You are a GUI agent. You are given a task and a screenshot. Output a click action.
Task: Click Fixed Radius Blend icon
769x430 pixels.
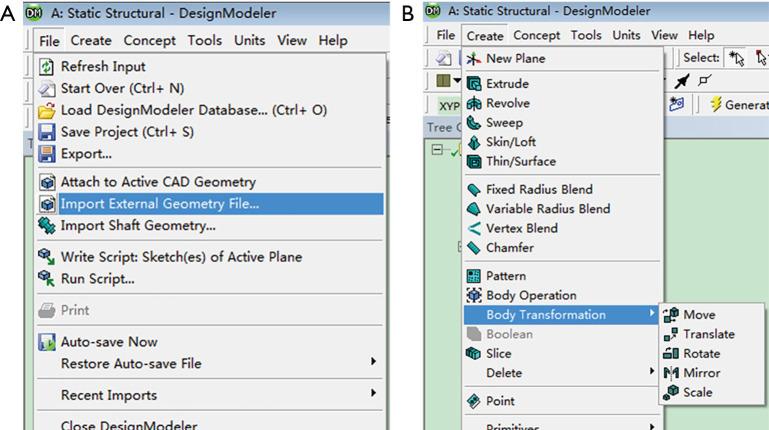[474, 189]
